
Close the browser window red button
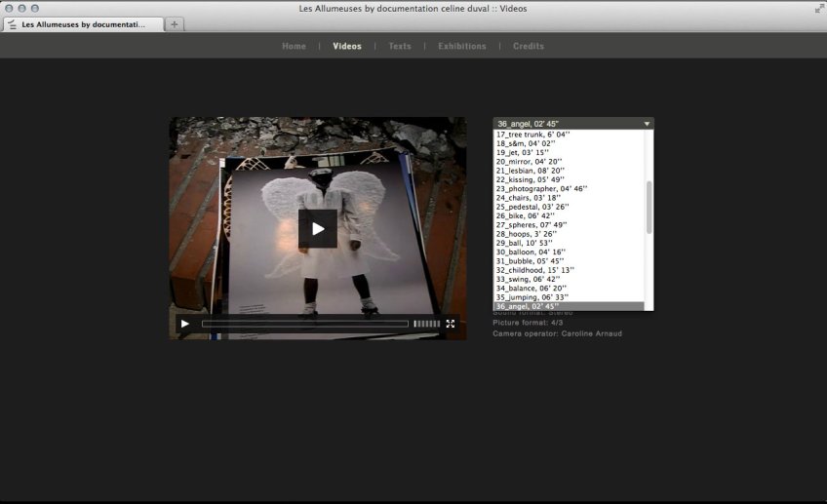coord(9,9)
